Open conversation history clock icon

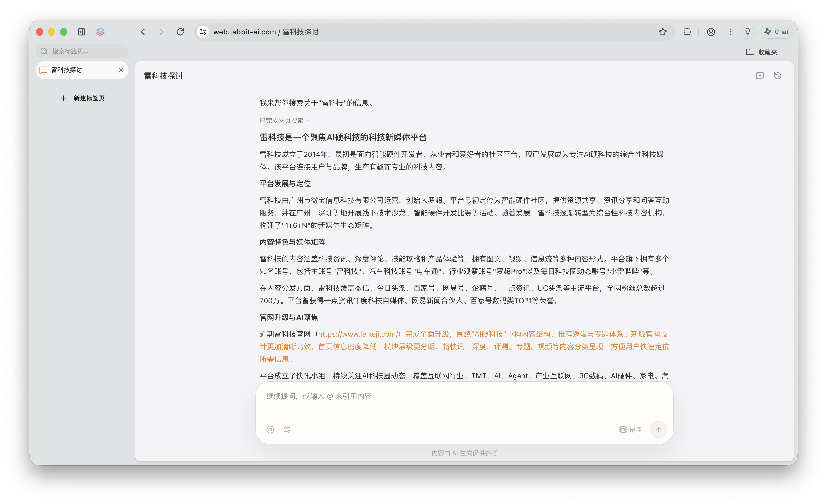click(778, 76)
